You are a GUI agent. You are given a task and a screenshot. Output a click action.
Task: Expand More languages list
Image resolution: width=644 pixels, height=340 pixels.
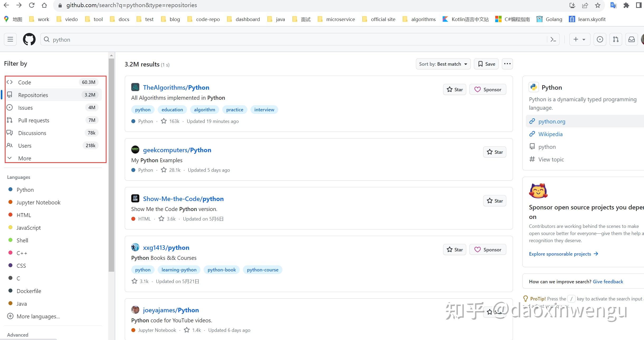pyautogui.click(x=33, y=316)
